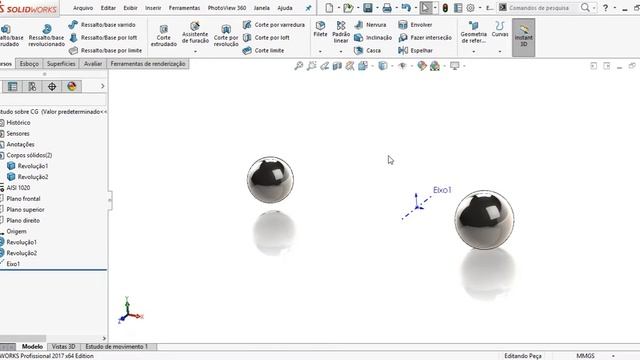The image size is (640, 360).
Task: Expand the Padrão linear dropdown arrow
Action: tap(341, 51)
